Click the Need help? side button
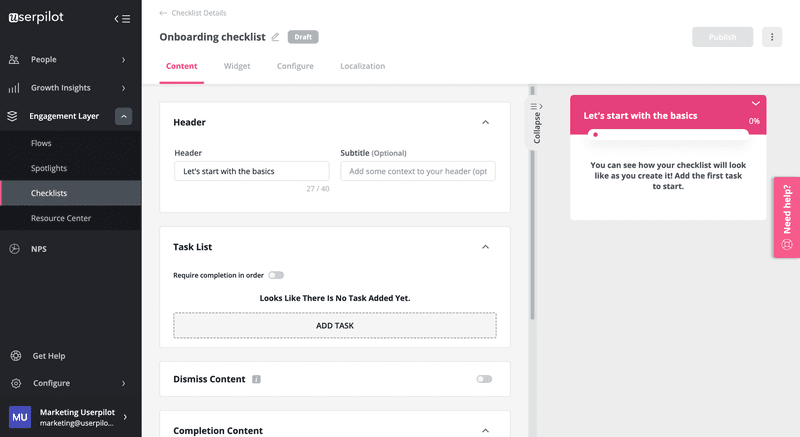Screen dimensions: 800x437 (x=786, y=217)
